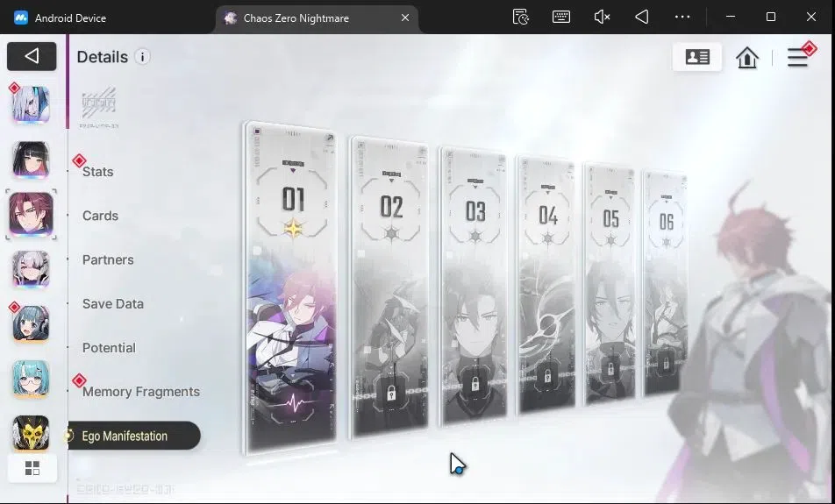The image size is (835, 504).
Task: Select the golden mask character portrait
Action: pos(31,433)
